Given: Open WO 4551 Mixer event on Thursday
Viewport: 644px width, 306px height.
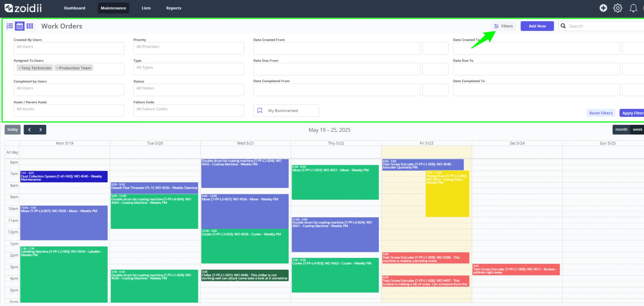Looking at the screenshot, I should 335,182.
